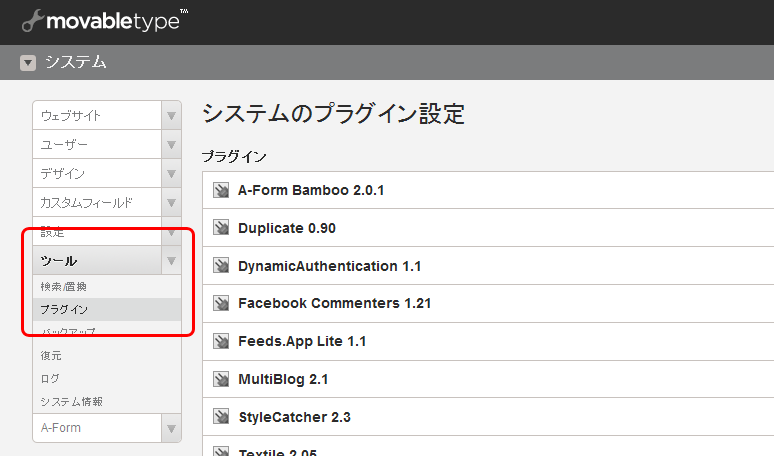Screen dimensions: 774x456
Task: Open the ウェブサイト sidebar menu
Action: pos(97,115)
